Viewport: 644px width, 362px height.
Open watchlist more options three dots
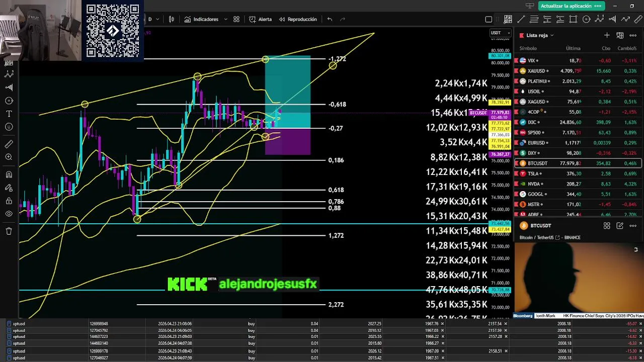coord(633,35)
